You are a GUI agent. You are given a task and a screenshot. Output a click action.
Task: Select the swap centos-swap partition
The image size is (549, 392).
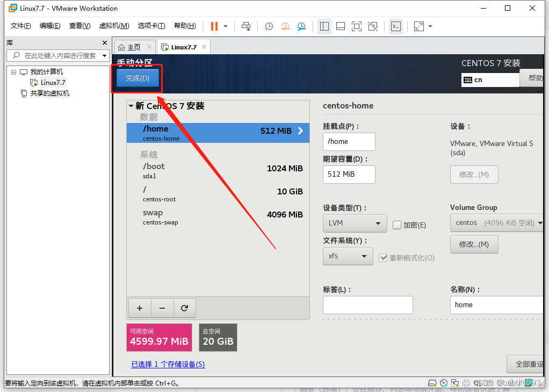pos(218,216)
